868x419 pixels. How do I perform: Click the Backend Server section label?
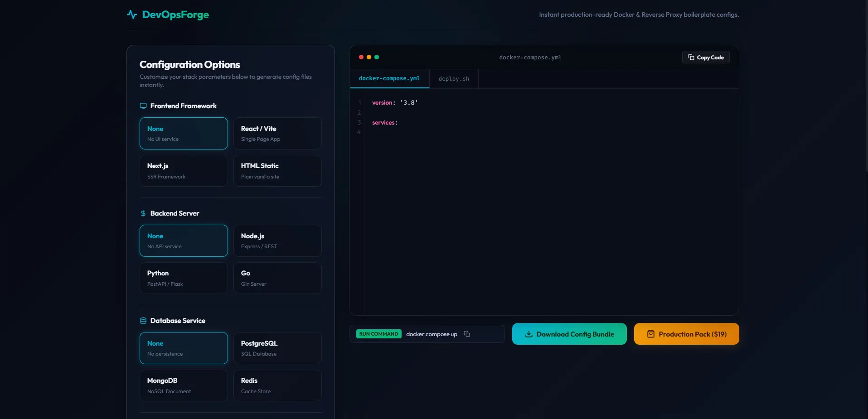coord(175,213)
